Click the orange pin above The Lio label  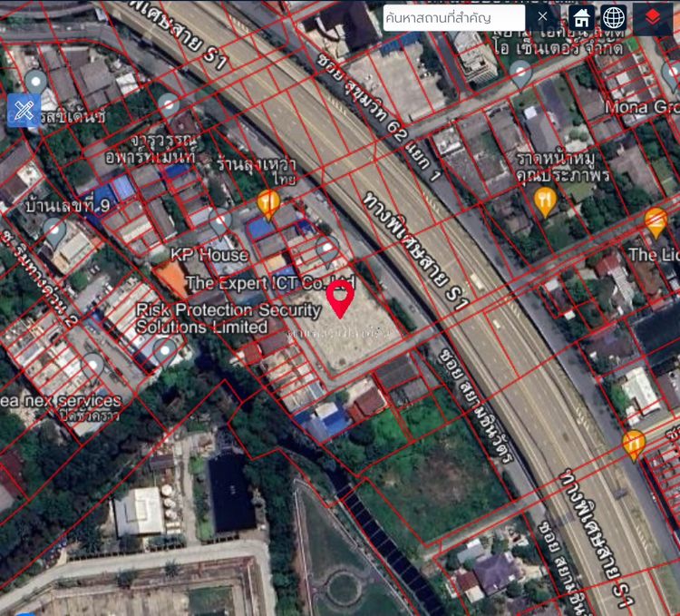tap(656, 221)
